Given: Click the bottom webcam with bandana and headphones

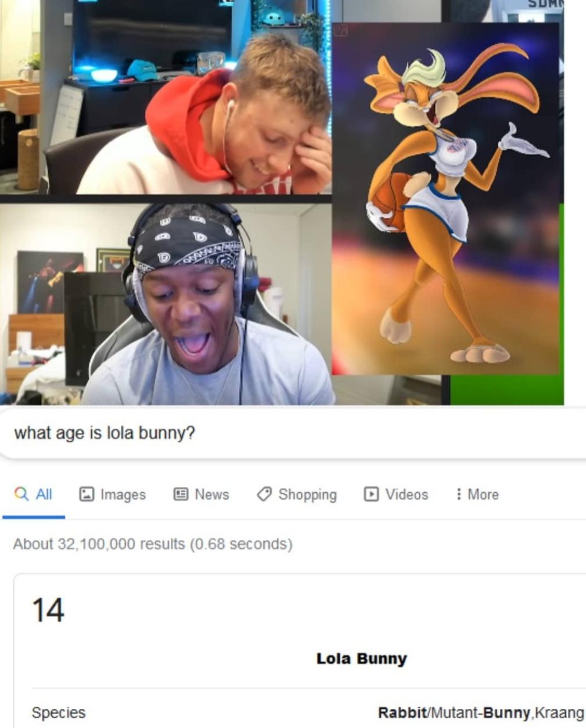Looking at the screenshot, I should [x=166, y=303].
